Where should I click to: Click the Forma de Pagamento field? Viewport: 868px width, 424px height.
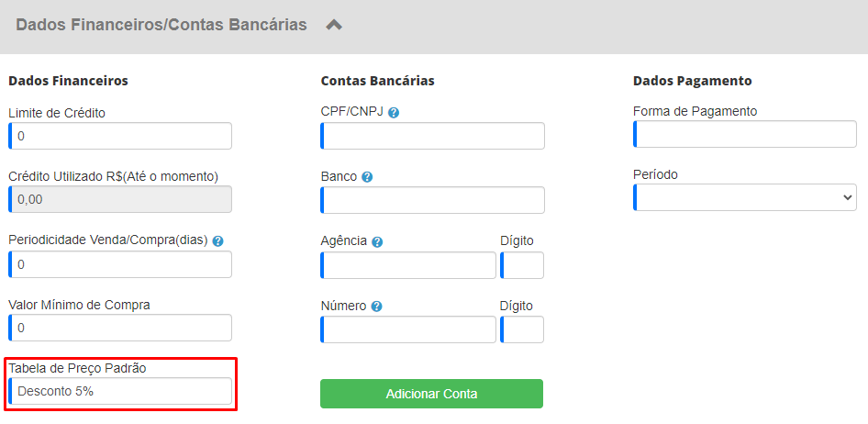point(745,134)
